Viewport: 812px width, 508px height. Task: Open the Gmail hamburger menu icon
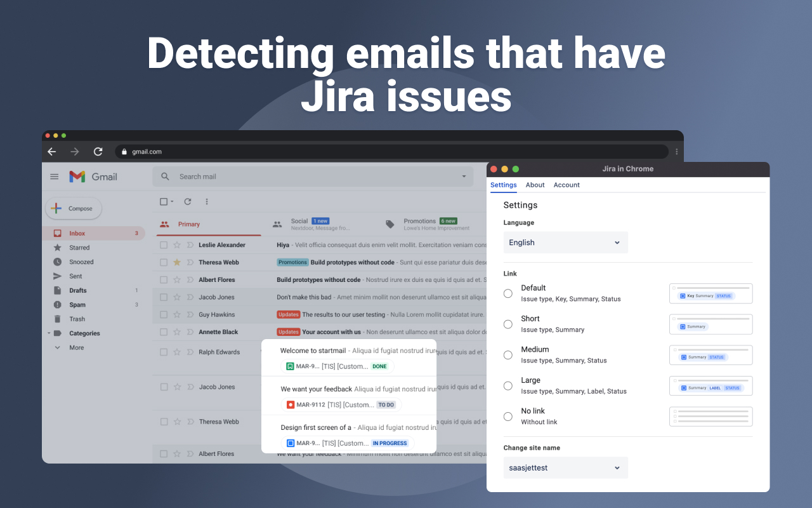coord(54,177)
